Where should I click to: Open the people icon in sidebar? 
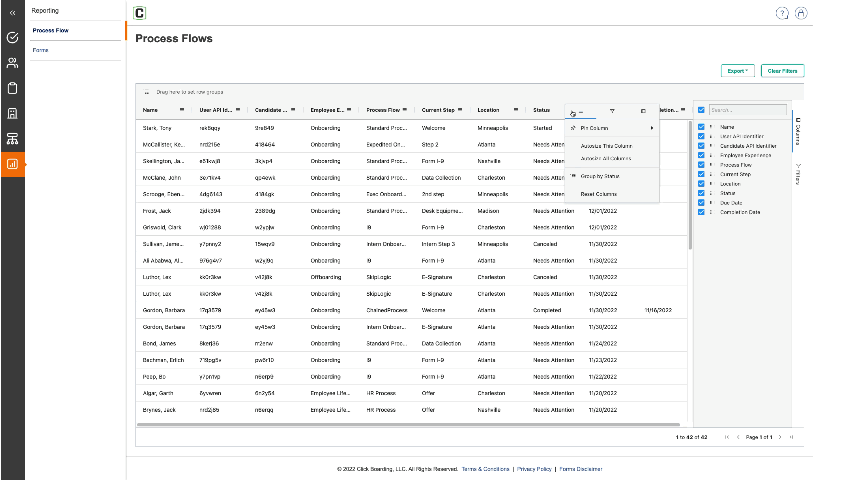tap(12, 63)
